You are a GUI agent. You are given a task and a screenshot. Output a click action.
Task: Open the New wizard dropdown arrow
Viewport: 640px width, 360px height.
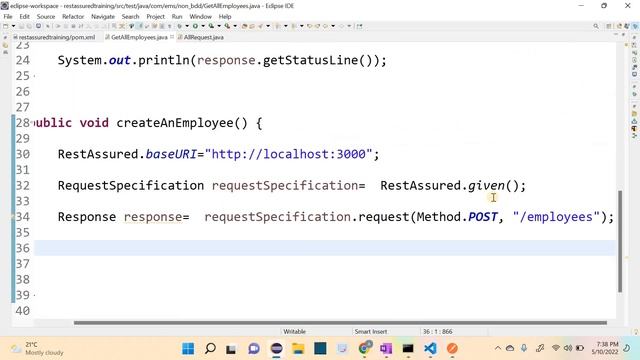tap(13, 26)
